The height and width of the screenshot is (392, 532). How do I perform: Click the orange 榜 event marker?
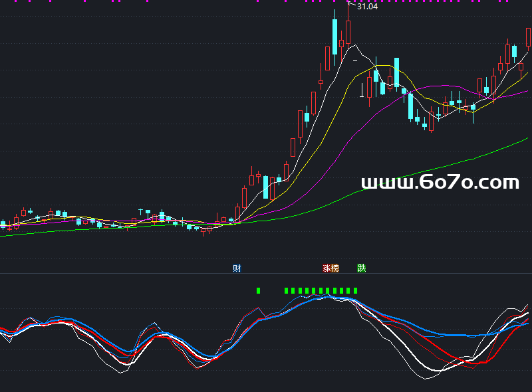[334, 268]
